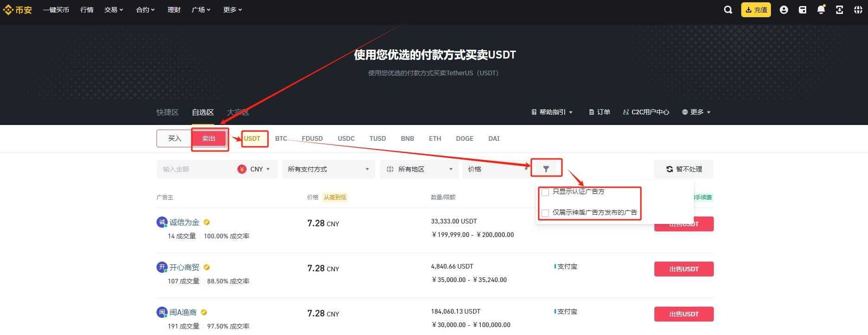Open 一键买币 in top navigation

click(56, 10)
